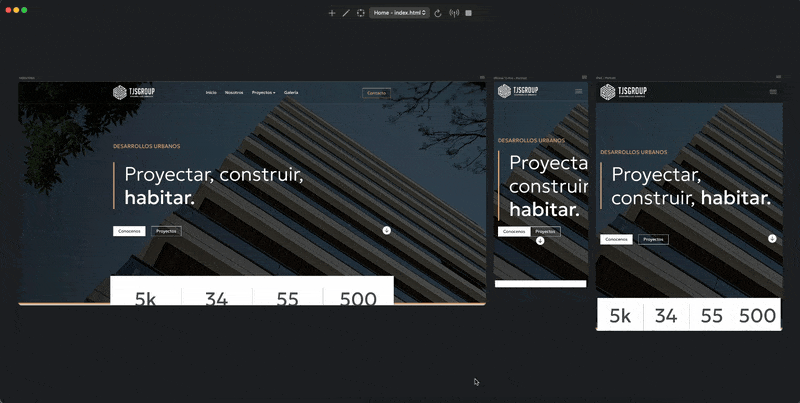The height and width of the screenshot is (403, 800).
Task: Open hamburger menu in right tablet preview
Action: tap(773, 92)
